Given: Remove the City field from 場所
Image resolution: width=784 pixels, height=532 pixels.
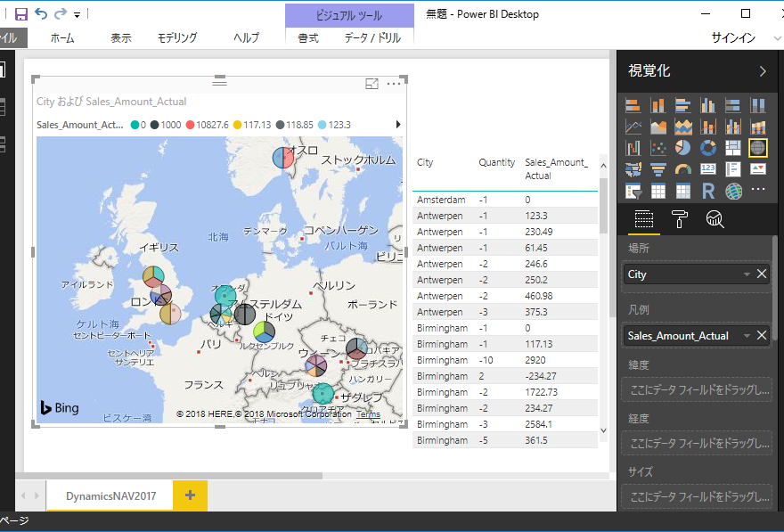Looking at the screenshot, I should coord(762,274).
